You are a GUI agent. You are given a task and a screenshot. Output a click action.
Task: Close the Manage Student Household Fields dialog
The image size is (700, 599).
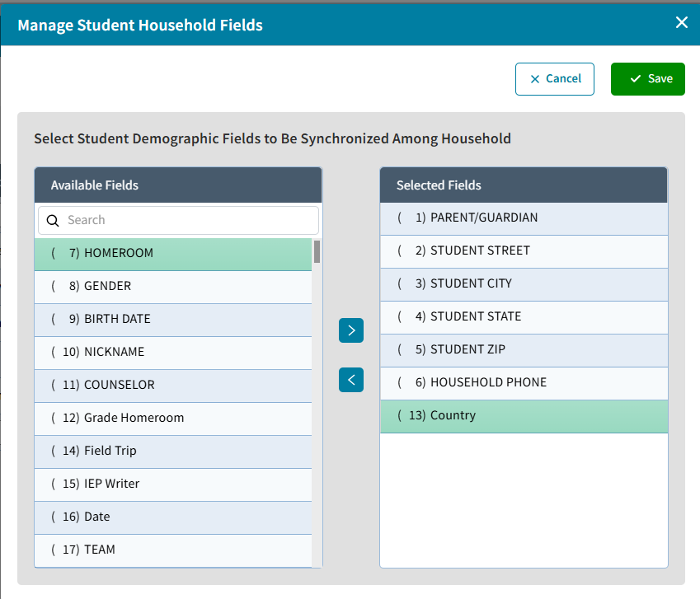coord(681,22)
